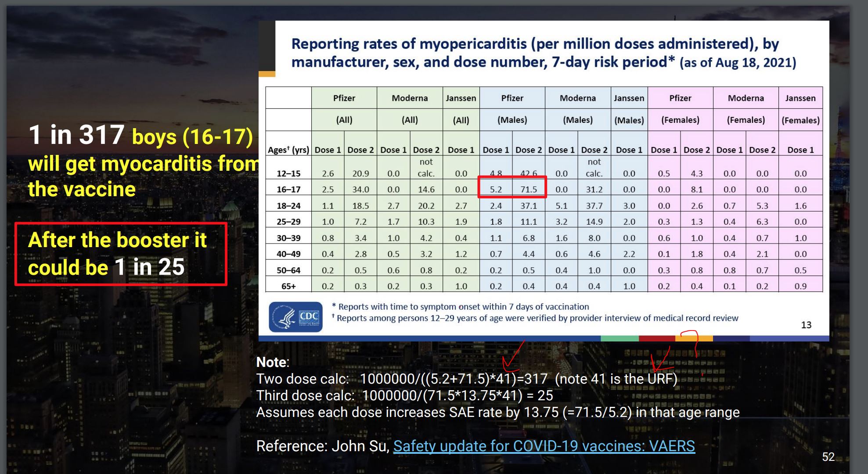The image size is (868, 474).
Task: Click the 16–17 age row label
Action: point(288,190)
